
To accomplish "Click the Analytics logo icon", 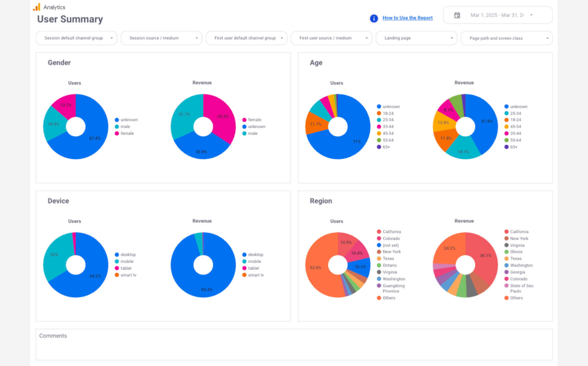I will [37, 7].
